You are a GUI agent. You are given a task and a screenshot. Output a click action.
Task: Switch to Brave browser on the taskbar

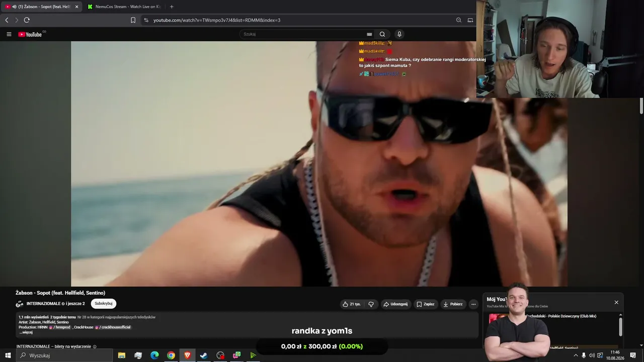[188, 355]
